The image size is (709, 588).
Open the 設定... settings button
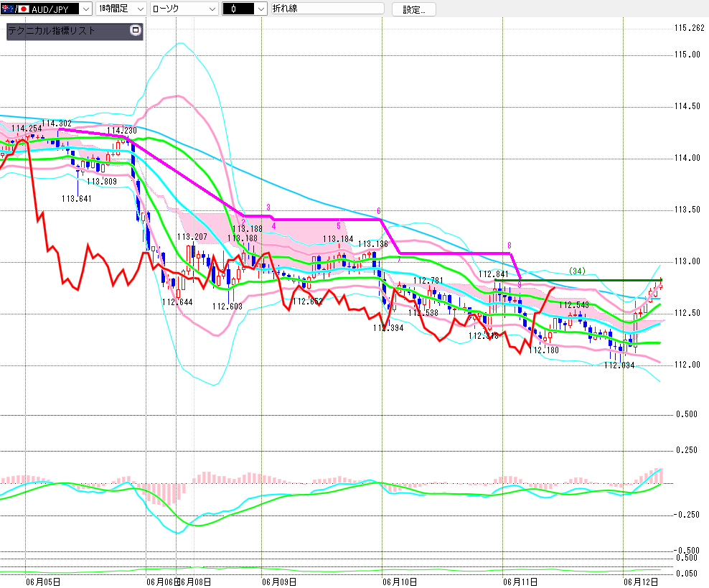(x=414, y=9)
